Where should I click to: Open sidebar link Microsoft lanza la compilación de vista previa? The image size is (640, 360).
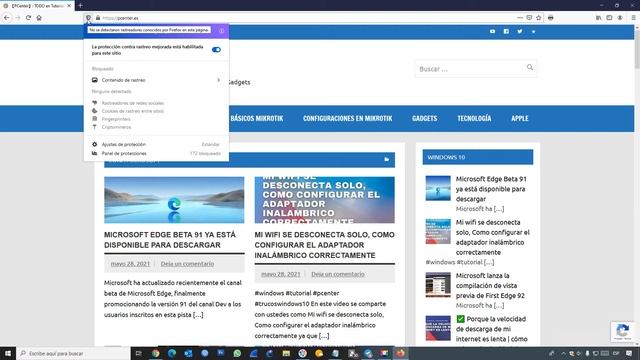(490, 285)
